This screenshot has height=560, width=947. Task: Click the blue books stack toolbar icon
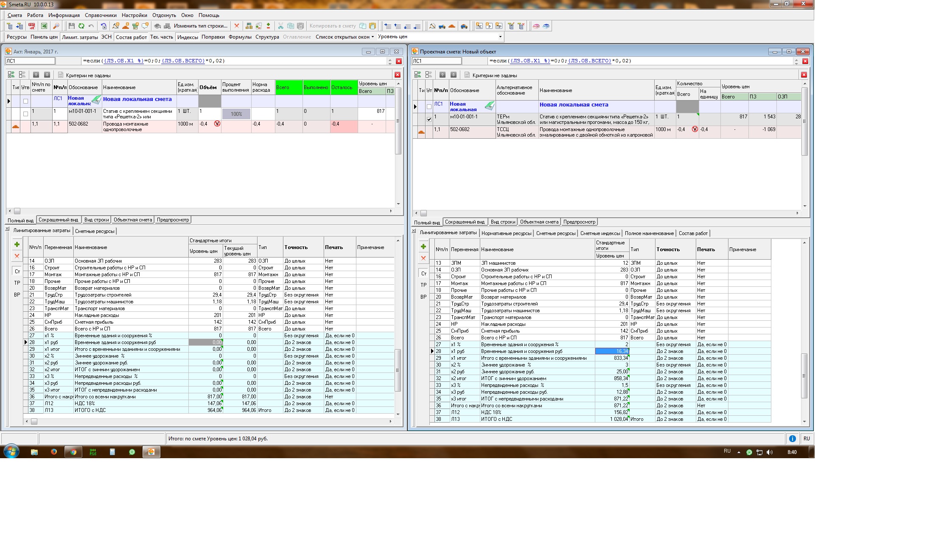(x=546, y=26)
